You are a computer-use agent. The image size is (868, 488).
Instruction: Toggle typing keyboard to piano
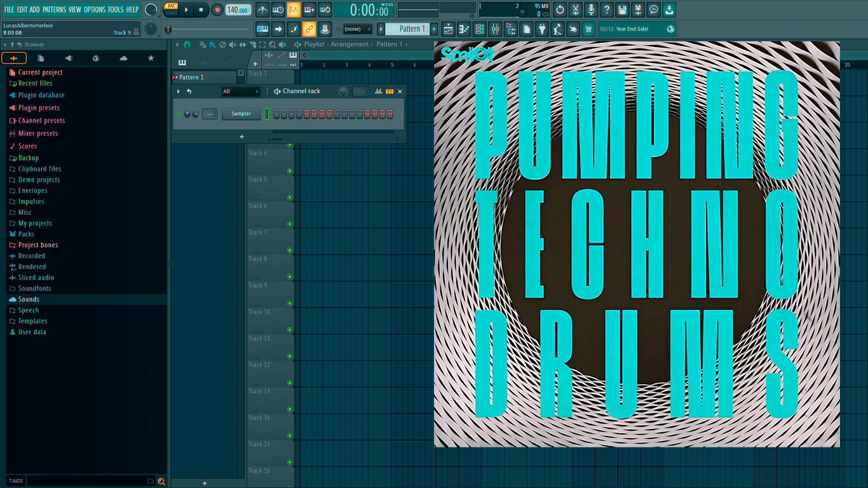point(262,29)
